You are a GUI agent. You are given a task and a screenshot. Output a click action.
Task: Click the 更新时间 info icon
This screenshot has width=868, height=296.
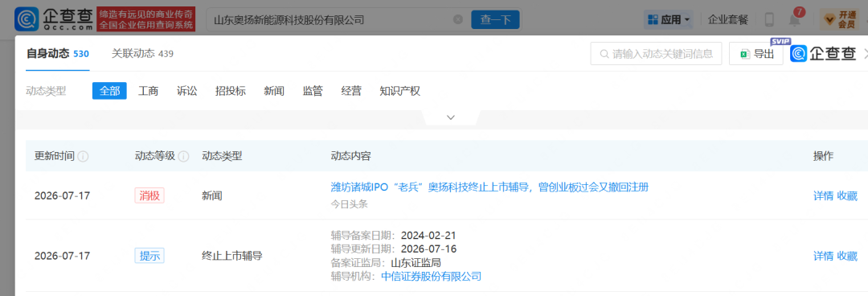[x=83, y=156]
